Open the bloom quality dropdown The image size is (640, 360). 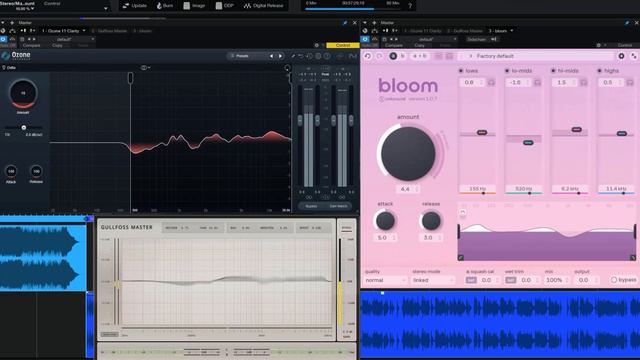[x=385, y=280]
